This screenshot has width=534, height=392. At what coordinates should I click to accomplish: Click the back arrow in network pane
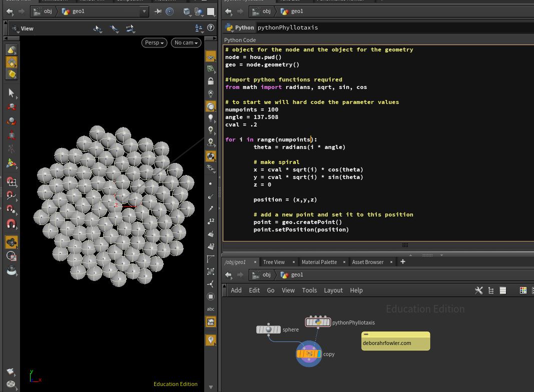click(x=228, y=274)
